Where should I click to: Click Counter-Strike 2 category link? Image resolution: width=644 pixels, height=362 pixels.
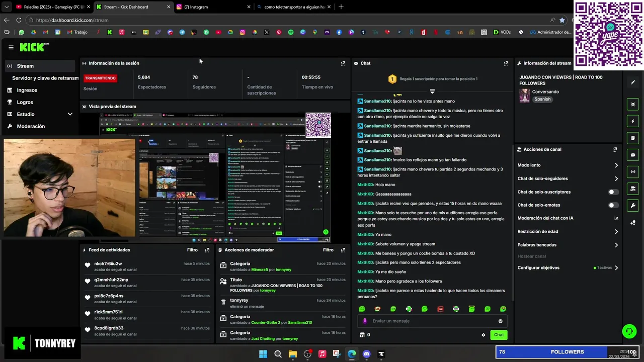point(266,322)
